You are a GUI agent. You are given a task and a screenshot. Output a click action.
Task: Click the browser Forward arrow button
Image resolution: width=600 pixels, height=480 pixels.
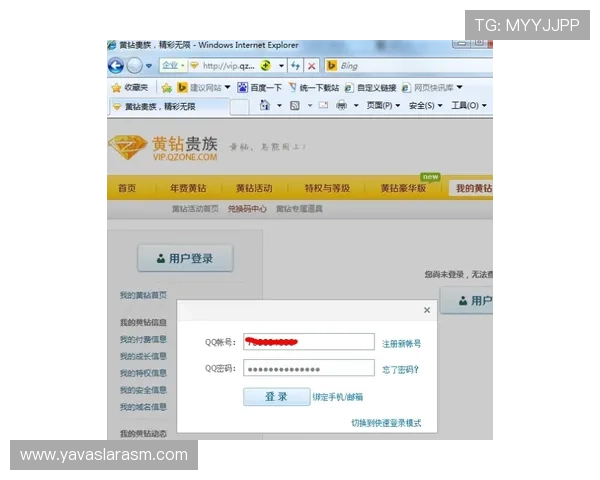[x=135, y=66]
